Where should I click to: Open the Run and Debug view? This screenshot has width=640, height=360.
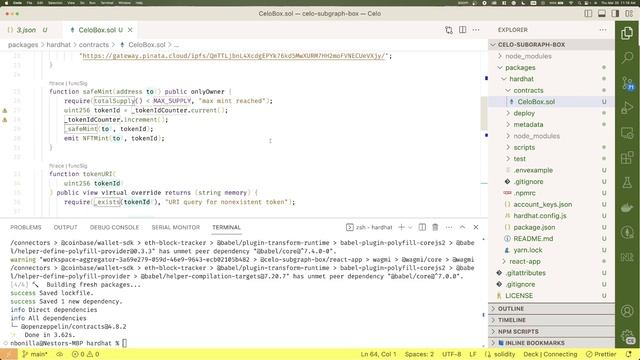627,108
